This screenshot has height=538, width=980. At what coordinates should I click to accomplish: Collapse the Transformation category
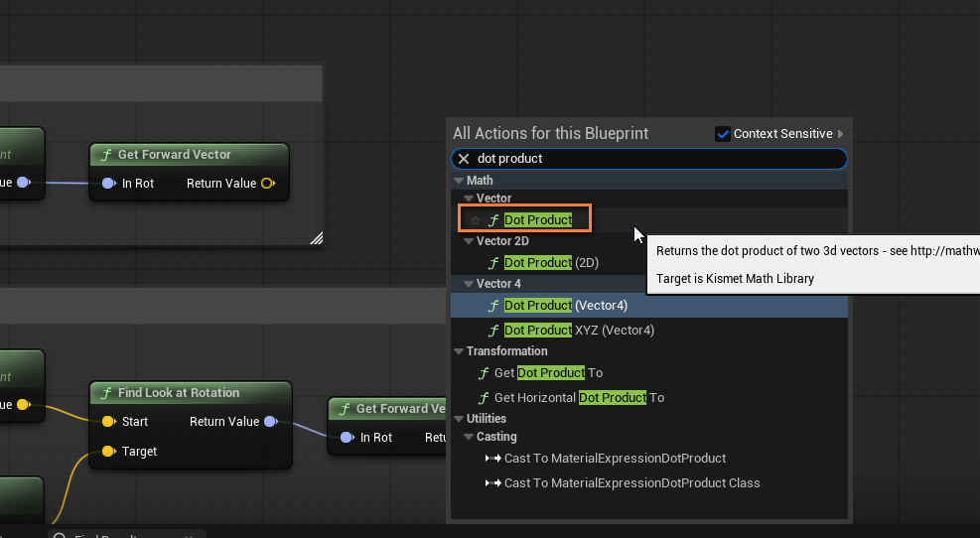[x=459, y=351]
